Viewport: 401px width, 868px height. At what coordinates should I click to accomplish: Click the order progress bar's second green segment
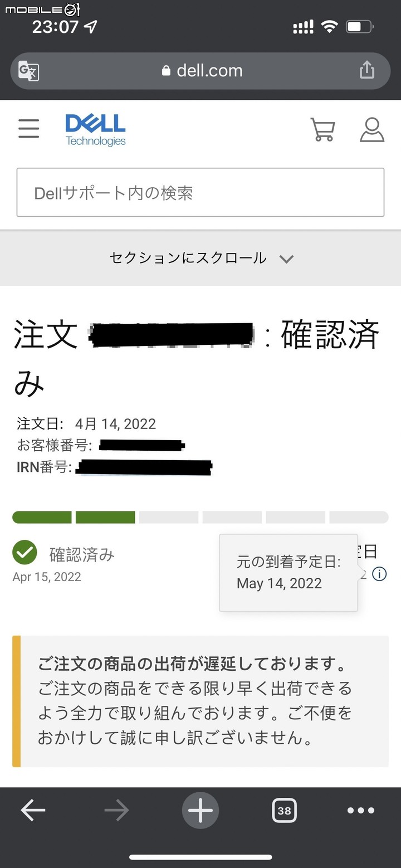click(105, 517)
